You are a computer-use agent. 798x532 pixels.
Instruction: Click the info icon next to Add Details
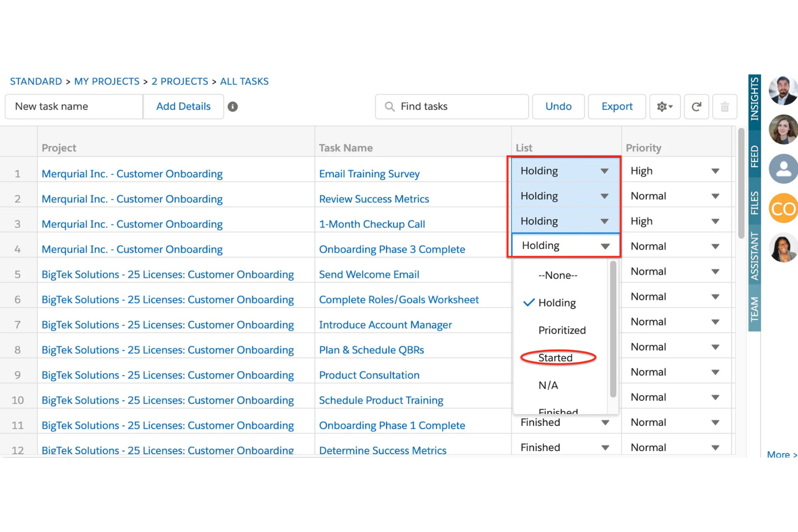pyautogui.click(x=233, y=106)
